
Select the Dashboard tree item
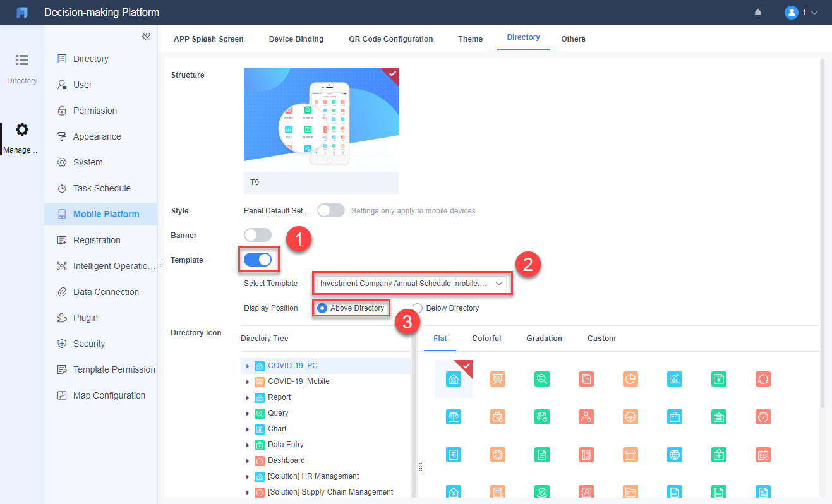[x=286, y=460]
